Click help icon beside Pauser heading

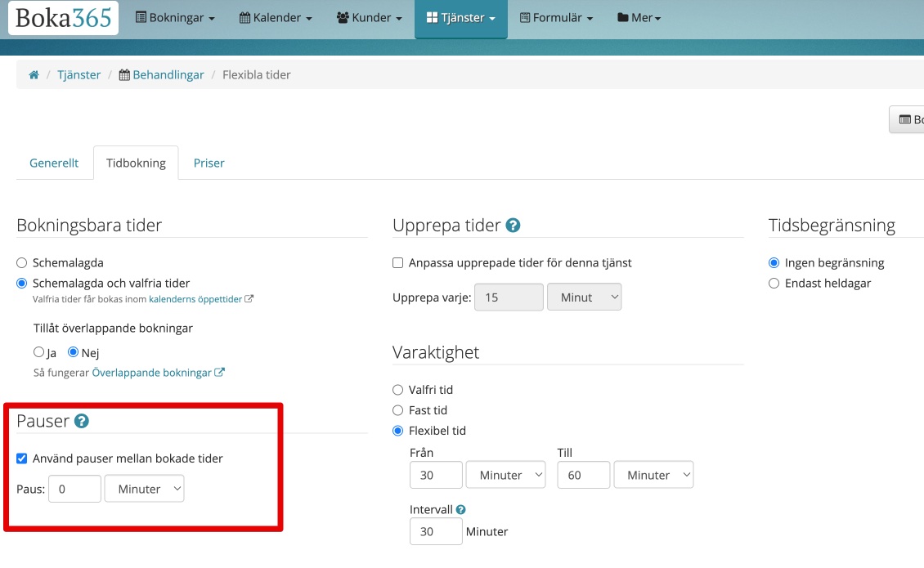click(x=81, y=422)
